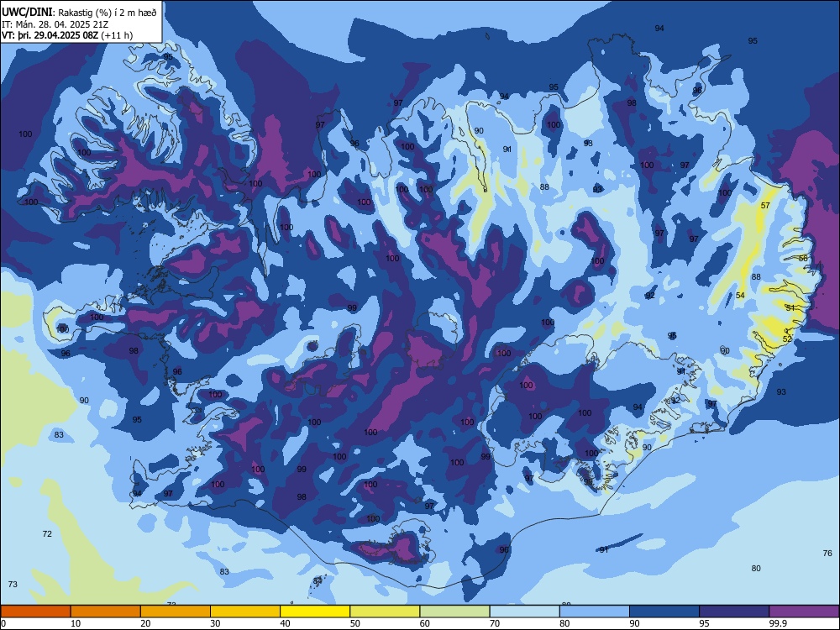Click the value 76 at the right edge
Image resolution: width=840 pixels, height=630 pixels.
tap(827, 553)
